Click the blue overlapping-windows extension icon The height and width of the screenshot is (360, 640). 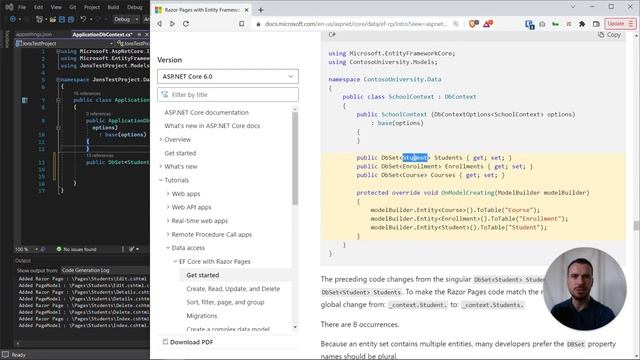coord(529,24)
